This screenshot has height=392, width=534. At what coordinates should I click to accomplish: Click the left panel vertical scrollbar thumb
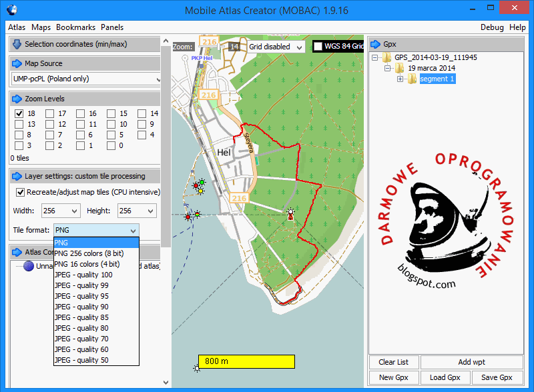[x=166, y=146]
